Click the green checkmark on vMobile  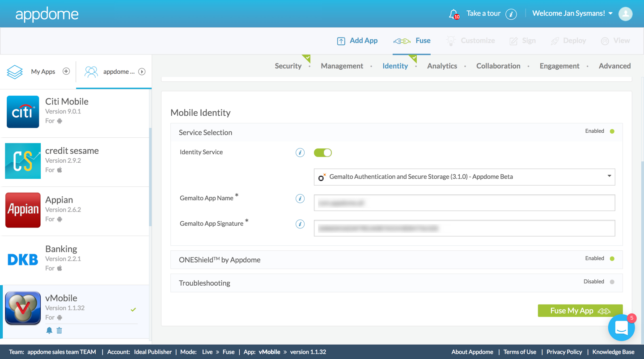click(x=133, y=309)
